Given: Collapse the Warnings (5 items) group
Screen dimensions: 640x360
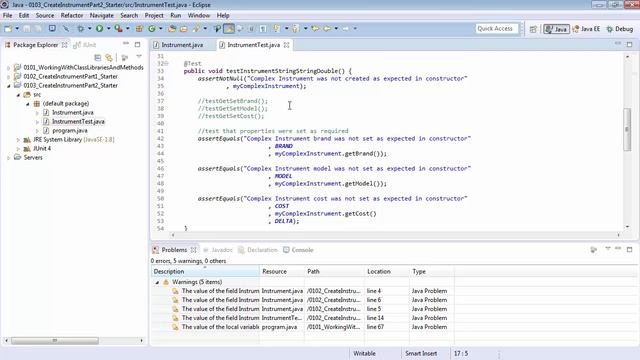Looking at the screenshot, I should click(x=157, y=282).
